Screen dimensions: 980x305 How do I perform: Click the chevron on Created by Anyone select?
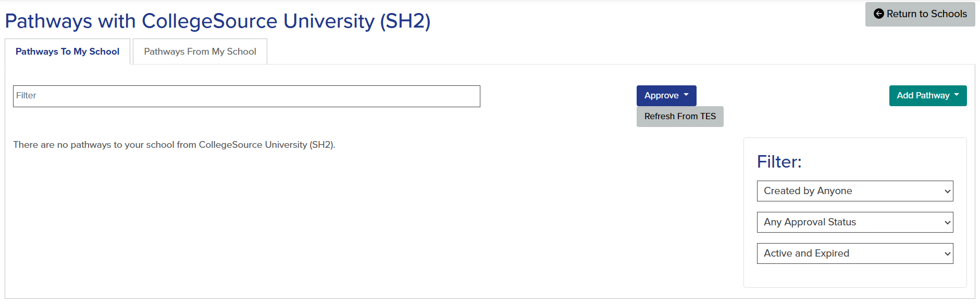(x=947, y=192)
